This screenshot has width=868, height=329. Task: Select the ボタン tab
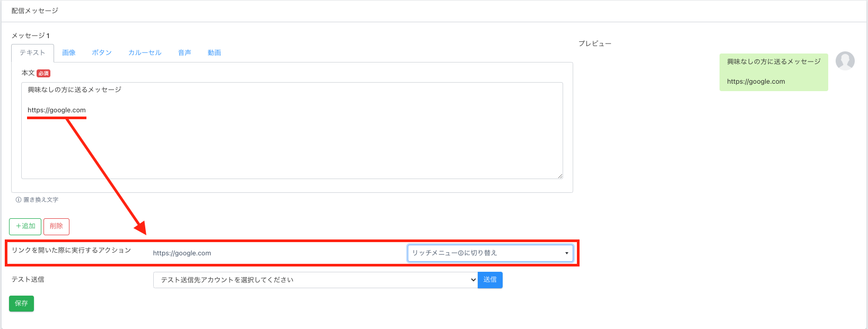[102, 53]
